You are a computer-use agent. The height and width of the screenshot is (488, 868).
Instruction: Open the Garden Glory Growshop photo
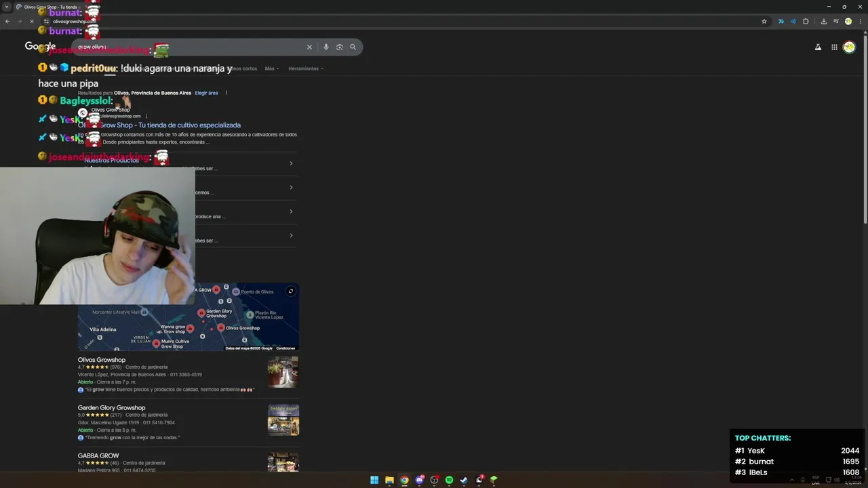283,420
